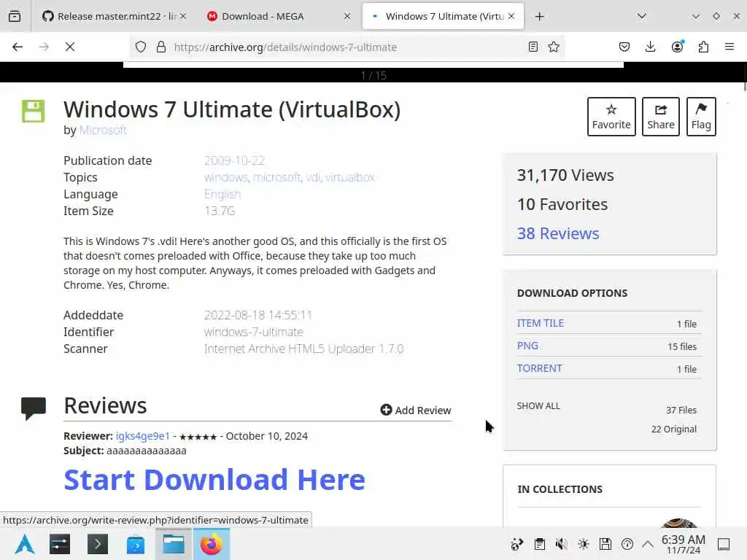The height and width of the screenshot is (560, 747).
Task: Click the padlock site info icon
Action: click(x=161, y=47)
